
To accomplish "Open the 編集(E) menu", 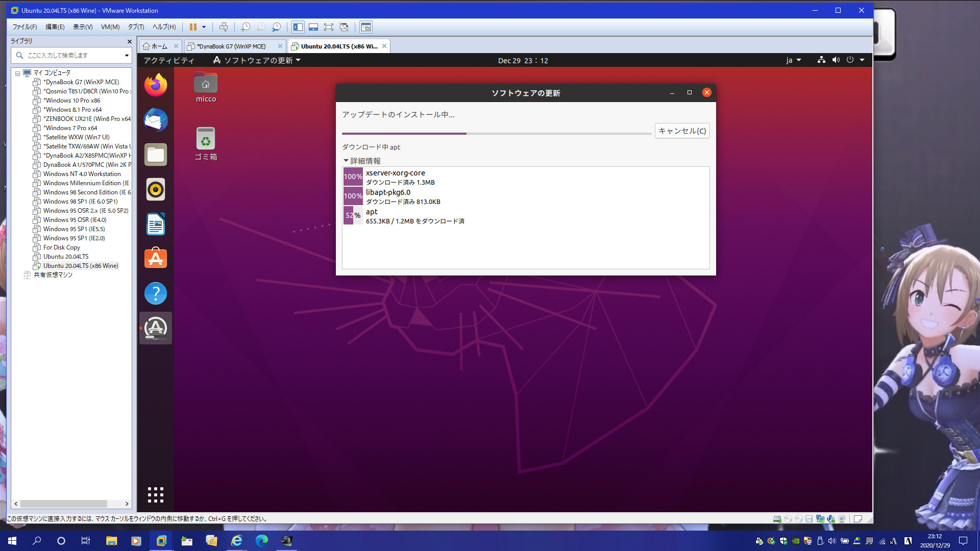I will pos(55,27).
